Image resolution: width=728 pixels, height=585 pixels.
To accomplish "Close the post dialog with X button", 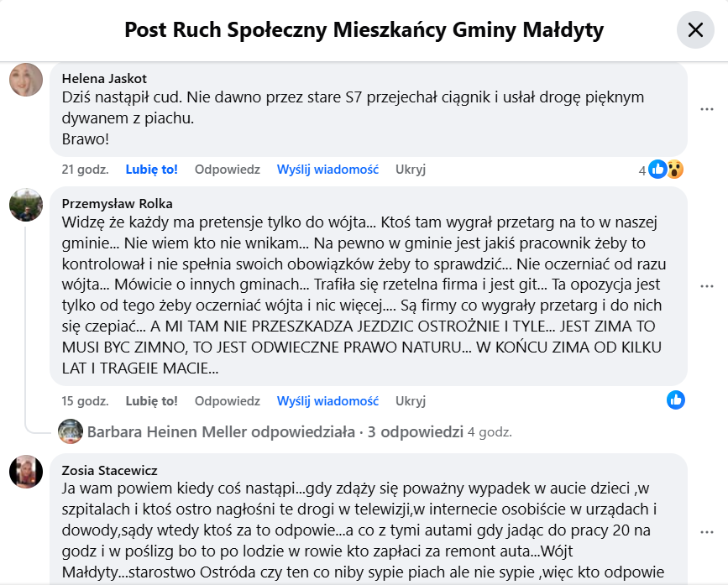I will [x=695, y=30].
